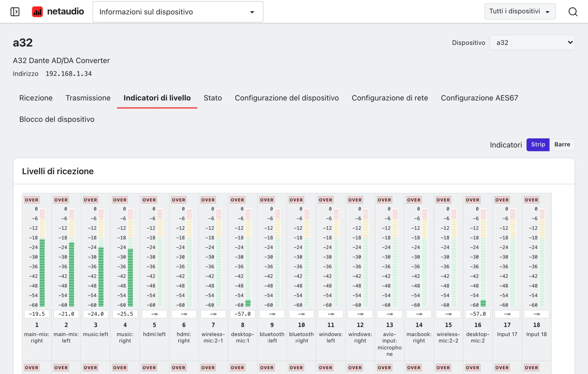Screen dimensions: 588x374
Task: Open the Informazioni sul dispositivo dropdown
Action: coord(178,12)
